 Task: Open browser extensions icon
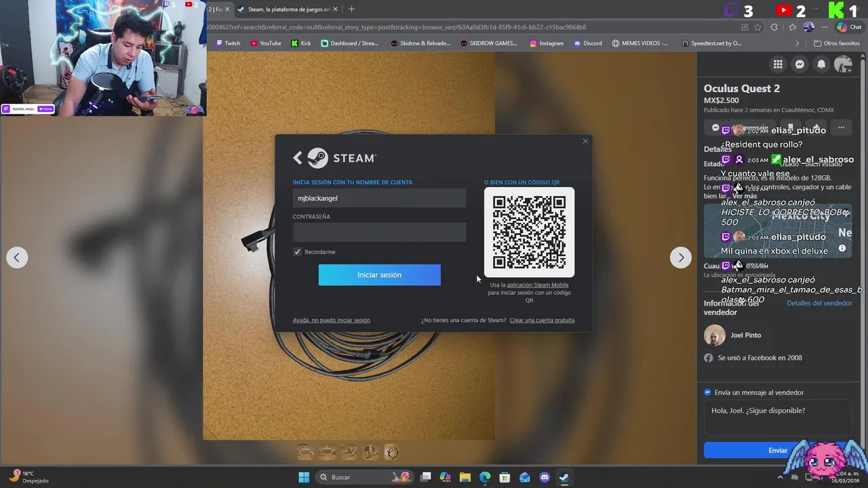tap(774, 27)
